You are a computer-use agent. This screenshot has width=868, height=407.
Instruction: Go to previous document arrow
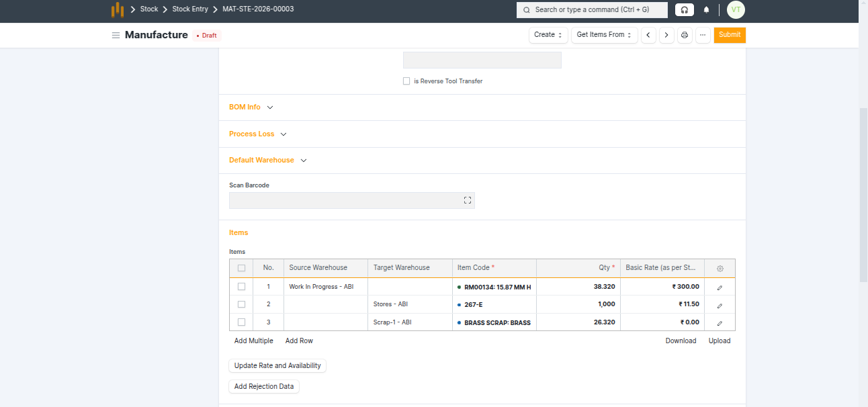pyautogui.click(x=648, y=35)
